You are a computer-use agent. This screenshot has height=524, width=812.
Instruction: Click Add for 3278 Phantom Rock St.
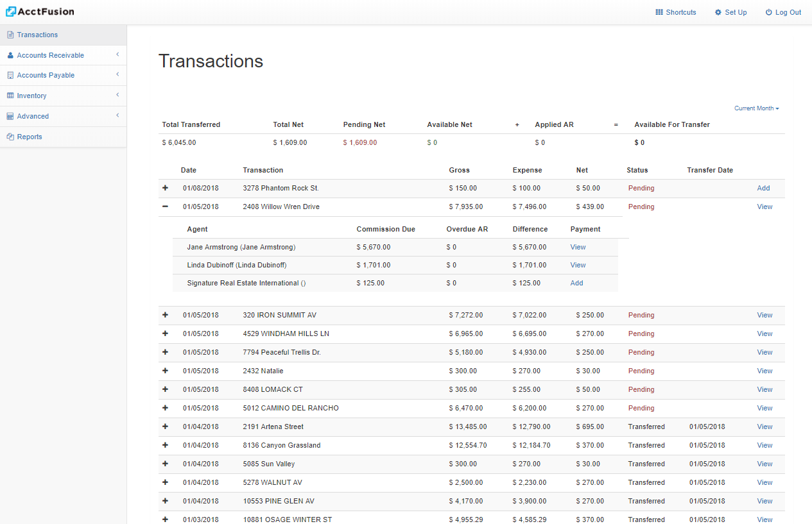pos(763,188)
